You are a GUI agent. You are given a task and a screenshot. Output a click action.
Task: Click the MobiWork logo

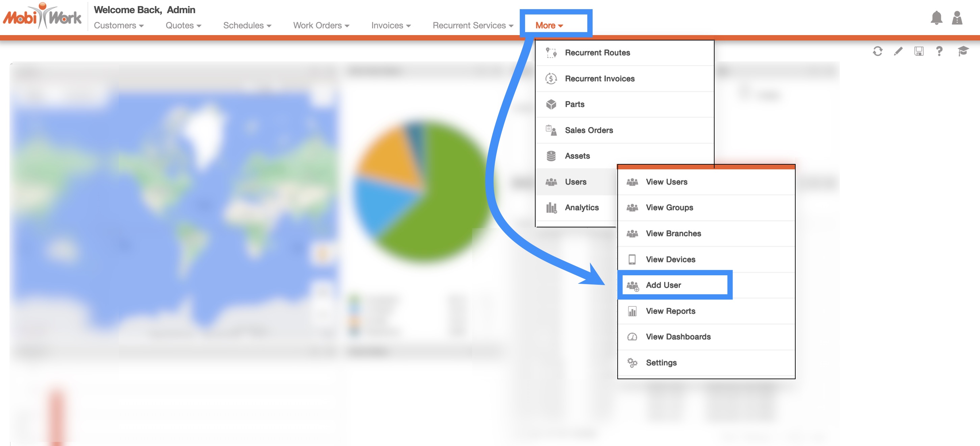(x=42, y=16)
